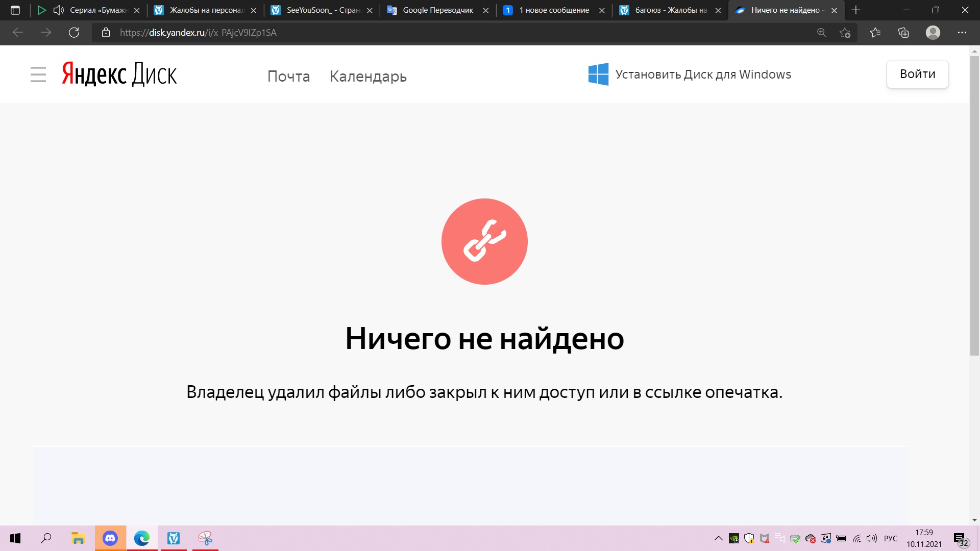This screenshot has width=980, height=551.
Task: Open Discord from the taskbar
Action: click(x=110, y=538)
